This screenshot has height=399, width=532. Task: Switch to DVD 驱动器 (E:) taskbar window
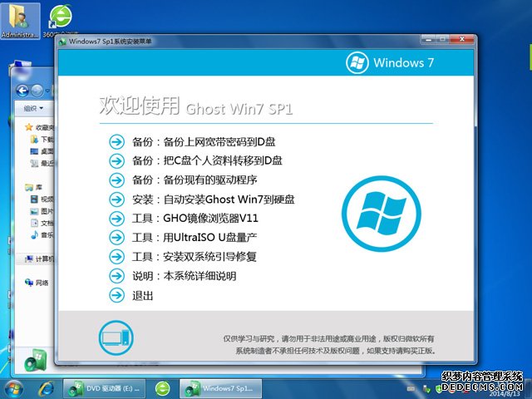click(104, 388)
